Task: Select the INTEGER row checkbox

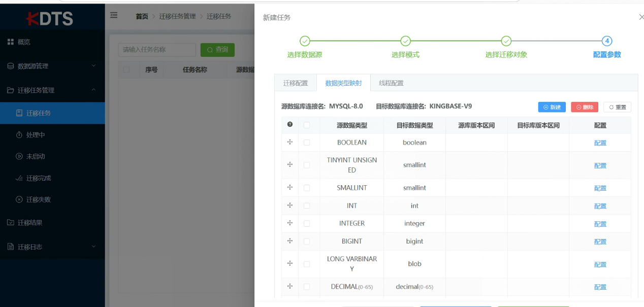Action: 307,223
